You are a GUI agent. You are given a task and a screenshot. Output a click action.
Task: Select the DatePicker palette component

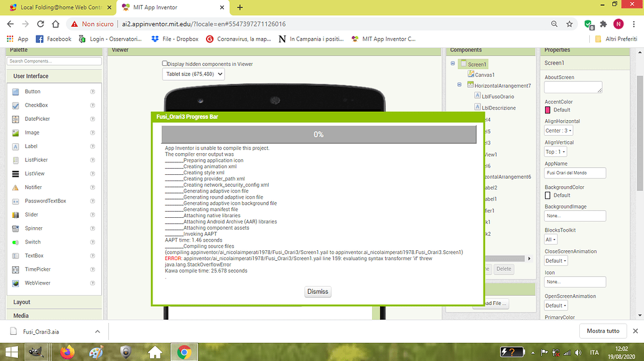point(37,119)
